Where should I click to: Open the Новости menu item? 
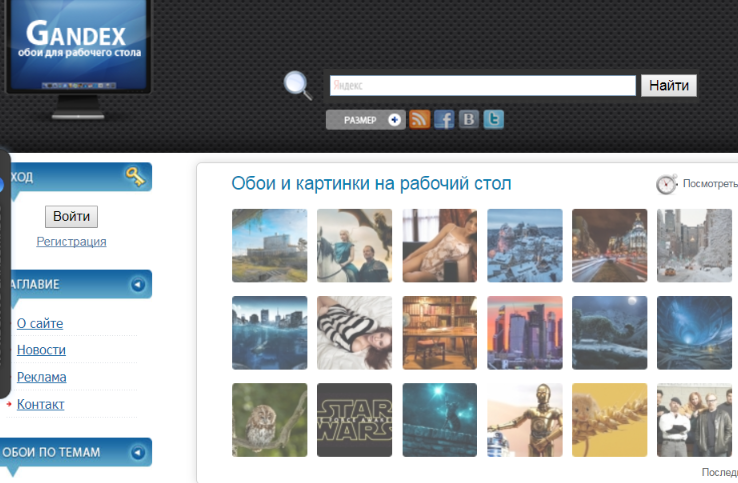pos(41,350)
